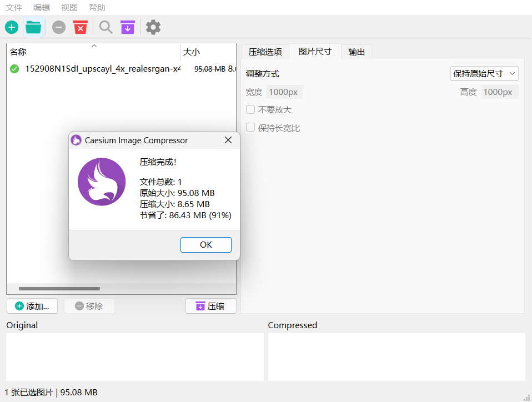532x402 pixels.
Task: Click the gray remove item toolbar icon
Action: [59, 27]
